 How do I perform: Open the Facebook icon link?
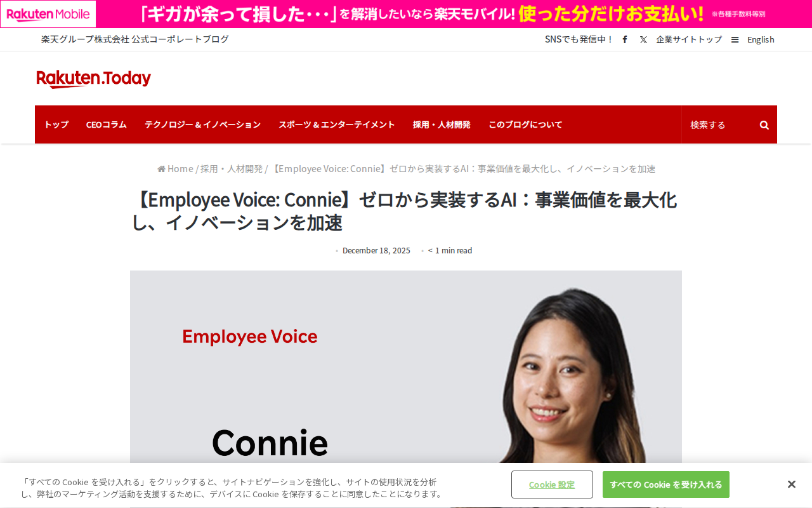pos(625,39)
